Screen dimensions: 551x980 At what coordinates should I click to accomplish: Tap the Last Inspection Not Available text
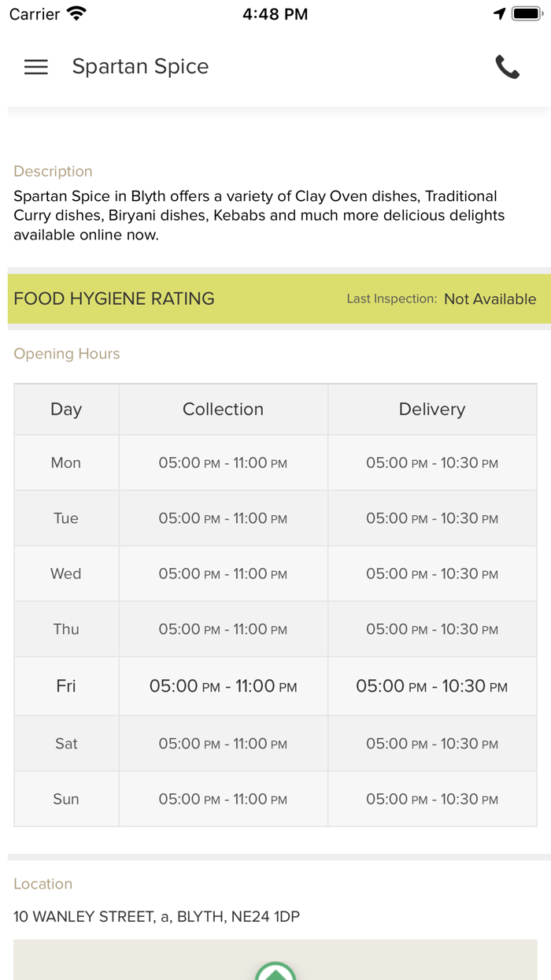pyautogui.click(x=441, y=299)
